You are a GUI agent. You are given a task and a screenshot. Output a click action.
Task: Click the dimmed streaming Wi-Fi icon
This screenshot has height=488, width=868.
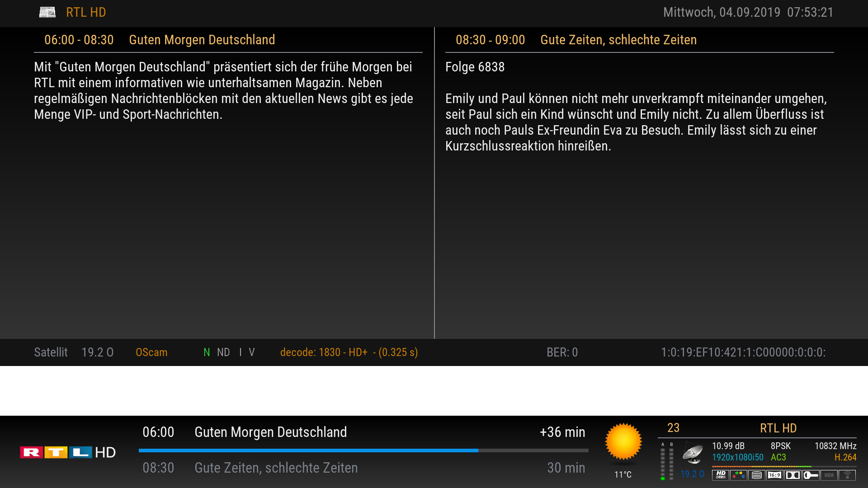(847, 475)
